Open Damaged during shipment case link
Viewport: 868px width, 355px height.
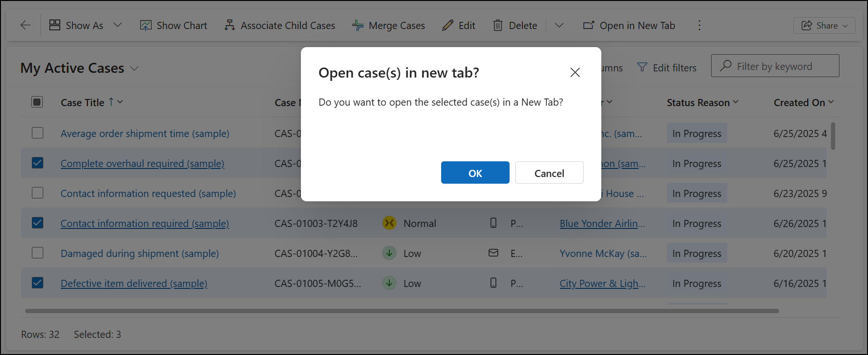coord(140,254)
